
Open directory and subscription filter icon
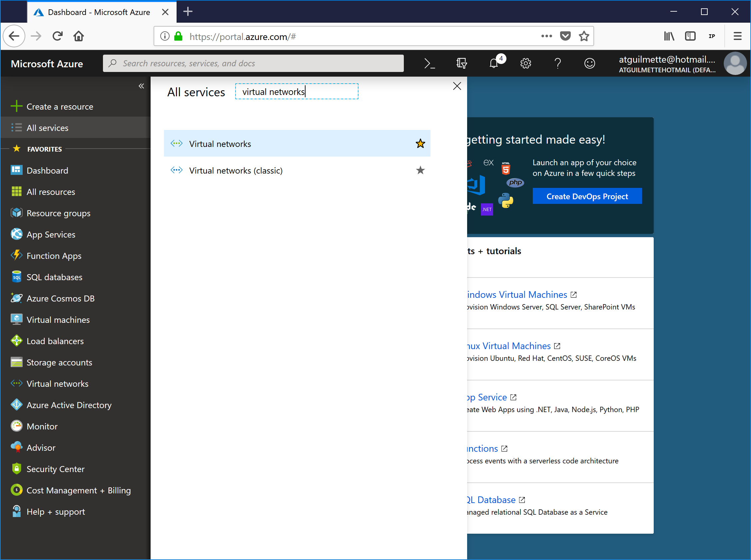pos(461,63)
